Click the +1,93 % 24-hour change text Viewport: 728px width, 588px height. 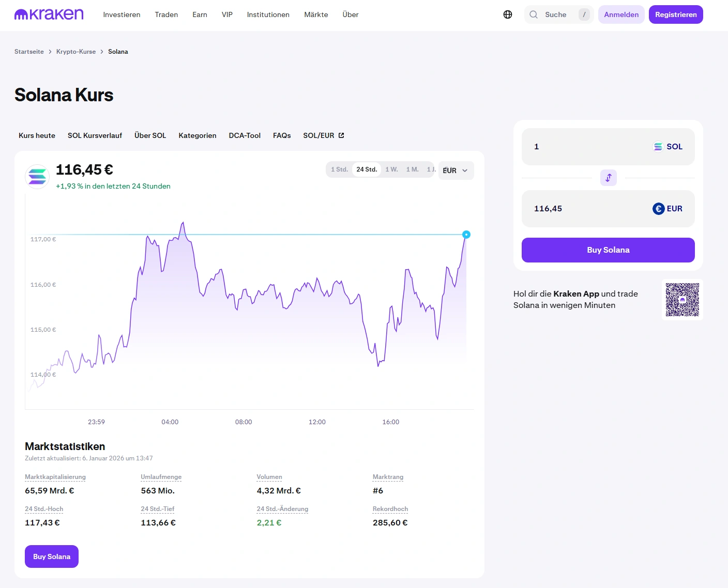113,186
